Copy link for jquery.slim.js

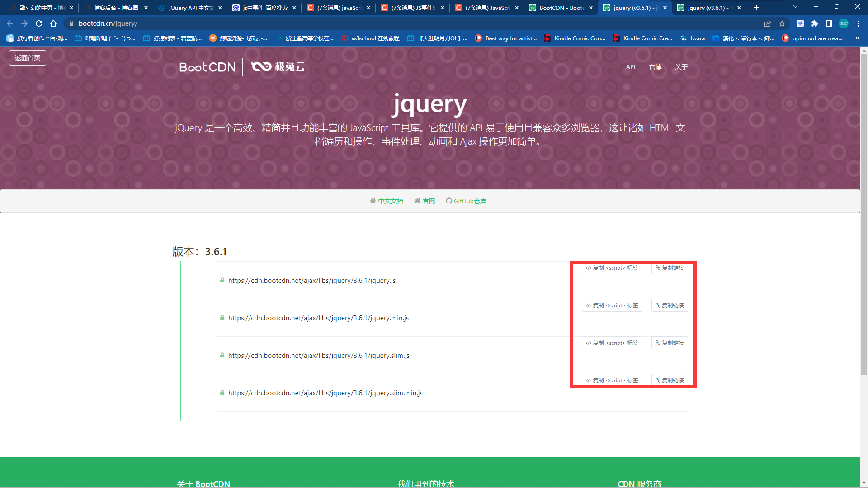click(670, 343)
